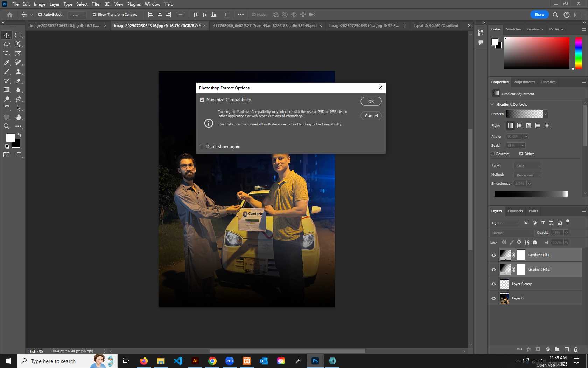The image size is (588, 368).
Task: Open the Search icon in options bar
Action: pos(555,15)
